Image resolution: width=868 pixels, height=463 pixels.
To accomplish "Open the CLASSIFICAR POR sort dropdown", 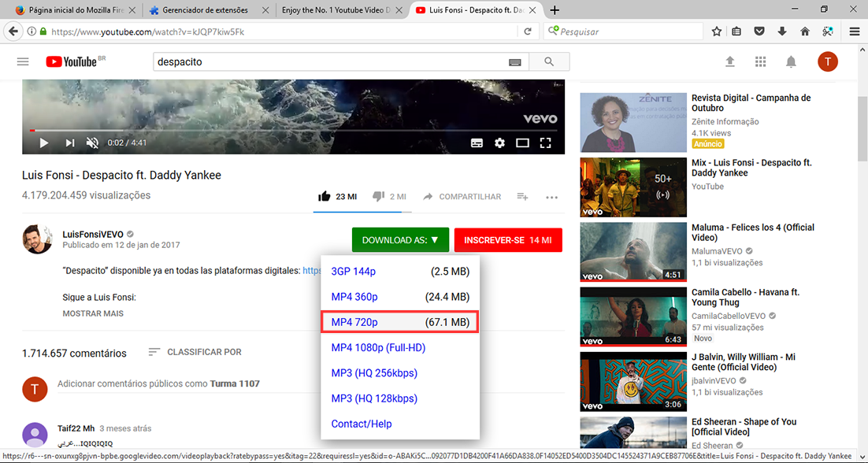I will tap(195, 352).
